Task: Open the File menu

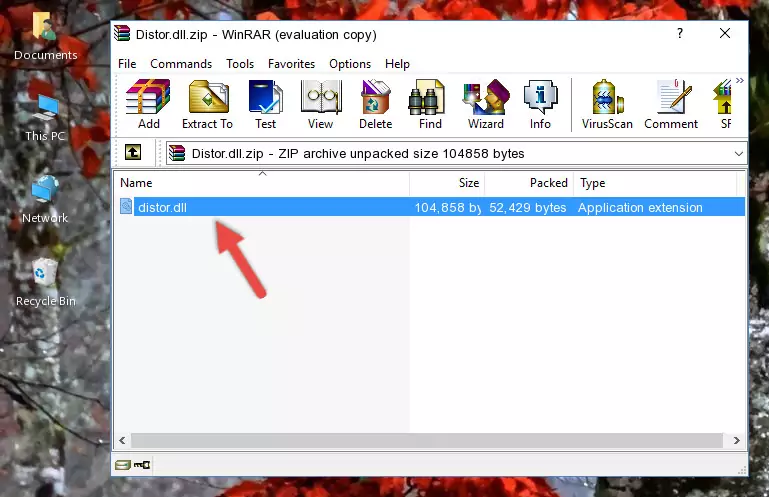Action: click(x=127, y=64)
